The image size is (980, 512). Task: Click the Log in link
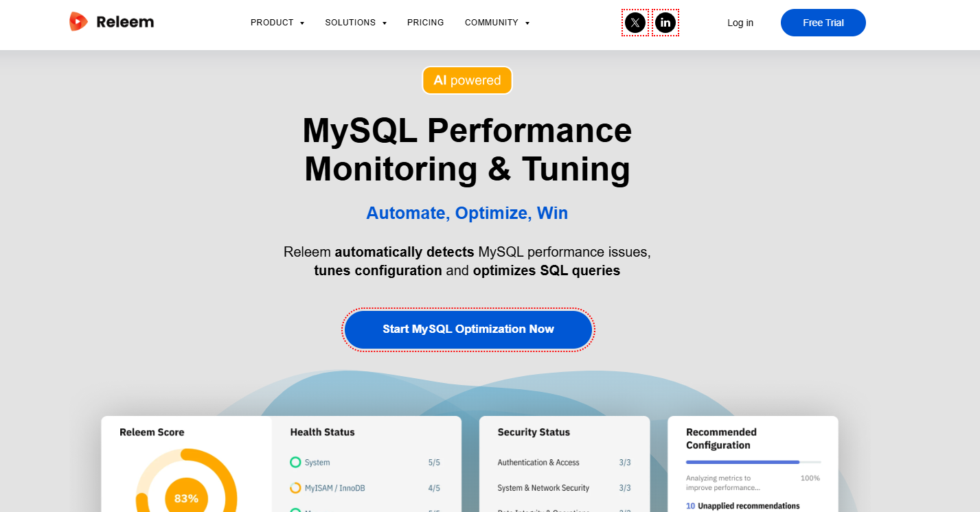[740, 23]
